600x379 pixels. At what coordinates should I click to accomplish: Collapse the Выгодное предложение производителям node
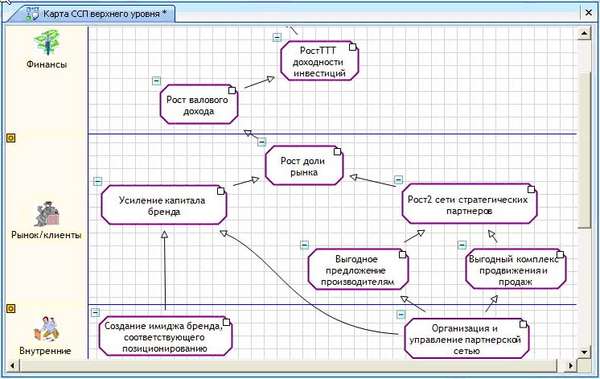click(x=304, y=245)
